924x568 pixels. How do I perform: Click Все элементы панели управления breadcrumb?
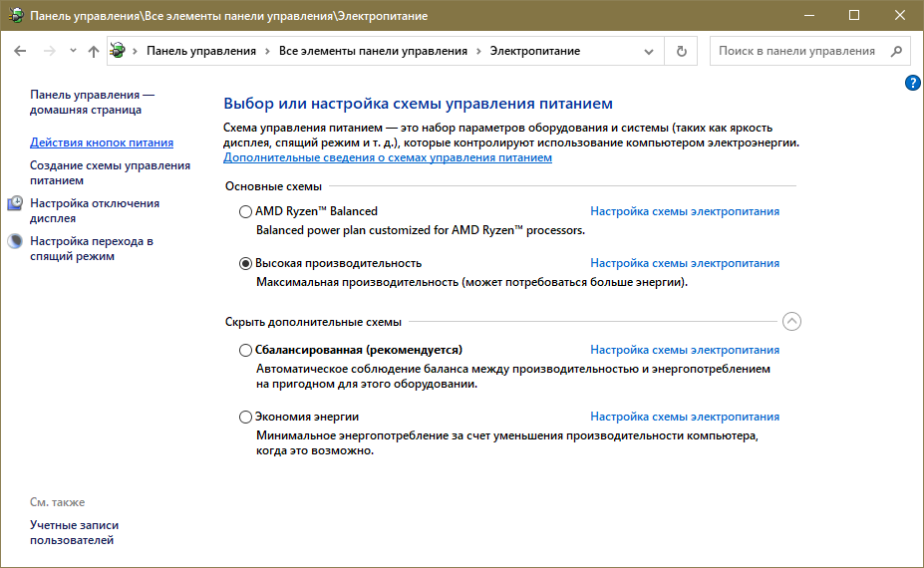point(373,51)
